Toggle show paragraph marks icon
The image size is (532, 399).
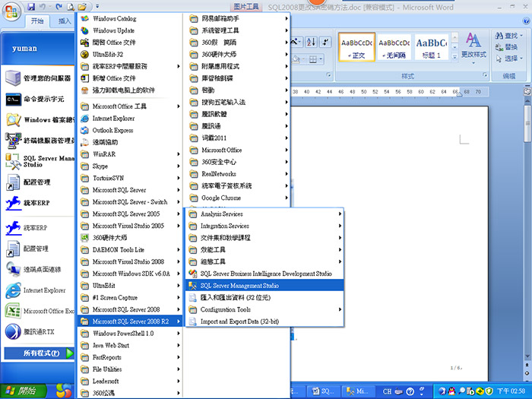pyautogui.click(x=326, y=42)
